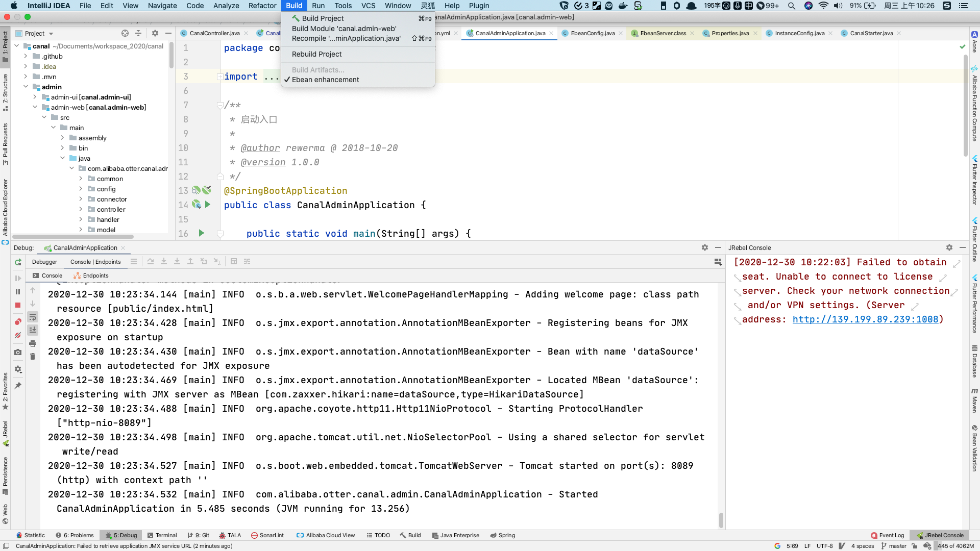Screen dimensions: 980x551
Task: Toggle Mute Breakpoints
Action: pos(18,335)
